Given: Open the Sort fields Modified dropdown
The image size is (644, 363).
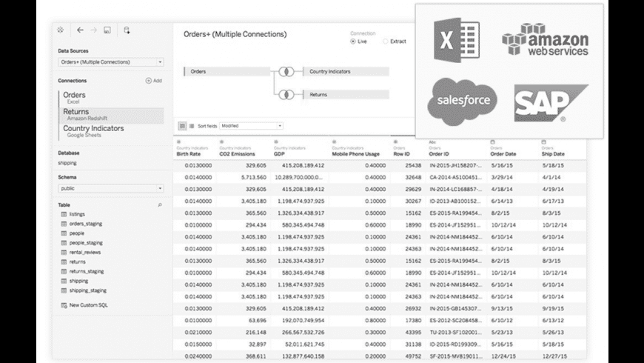Looking at the screenshot, I should click(x=252, y=126).
